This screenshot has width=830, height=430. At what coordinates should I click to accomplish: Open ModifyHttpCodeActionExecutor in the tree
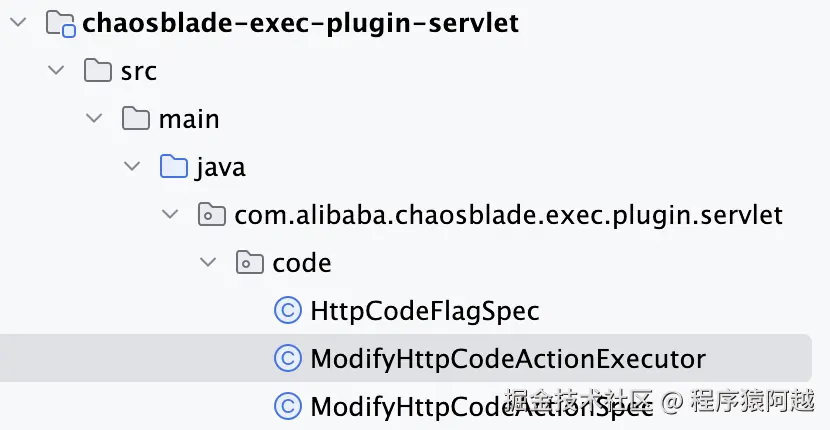click(x=508, y=358)
